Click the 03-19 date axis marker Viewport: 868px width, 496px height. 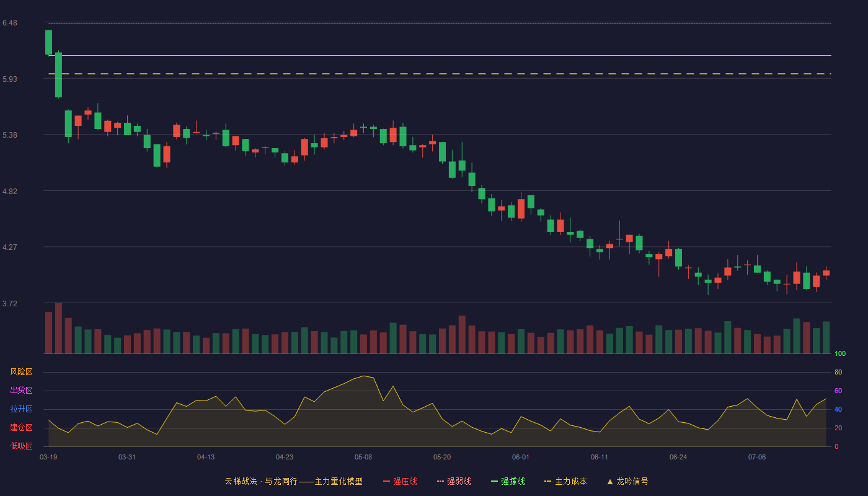[x=48, y=457]
